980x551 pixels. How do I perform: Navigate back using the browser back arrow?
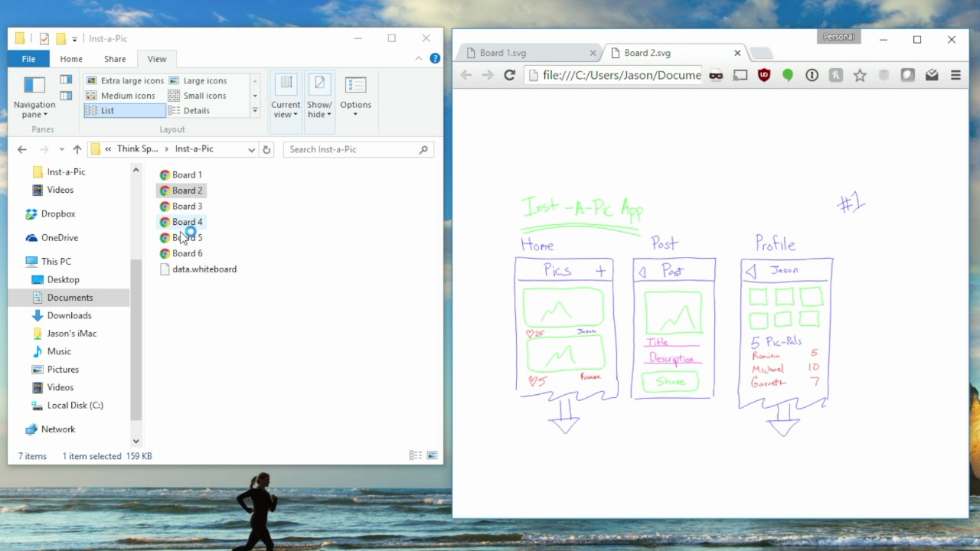pyautogui.click(x=465, y=76)
